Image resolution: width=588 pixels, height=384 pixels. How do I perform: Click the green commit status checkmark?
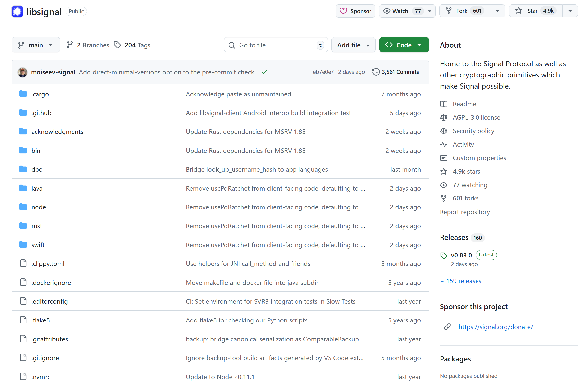[264, 72]
